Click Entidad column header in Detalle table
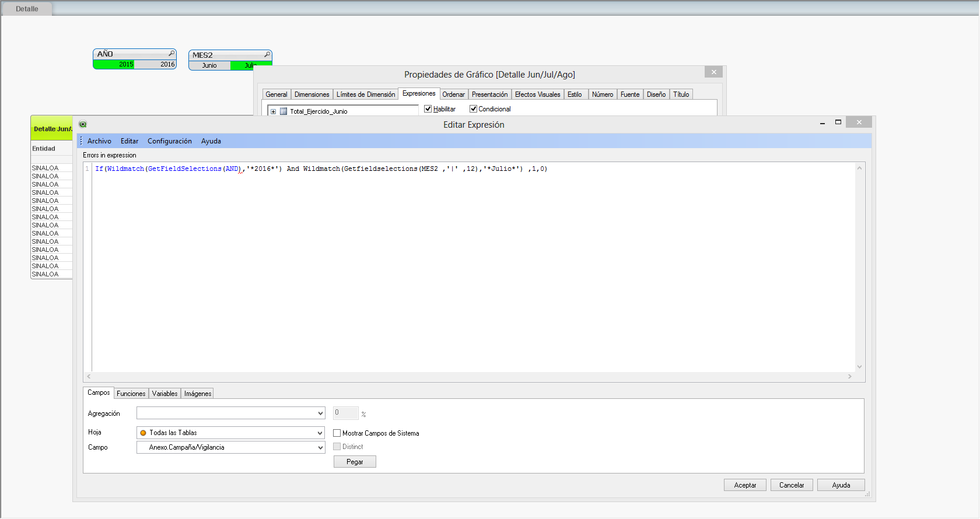 click(x=51, y=149)
